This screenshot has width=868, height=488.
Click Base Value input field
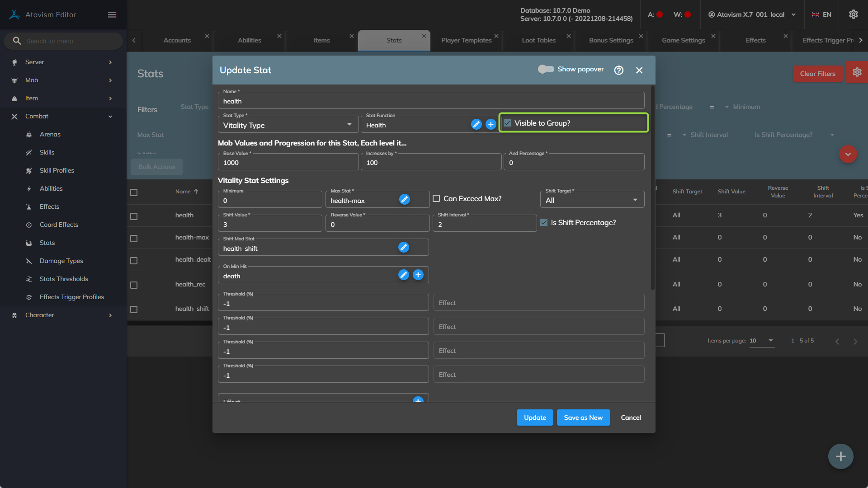pos(288,163)
